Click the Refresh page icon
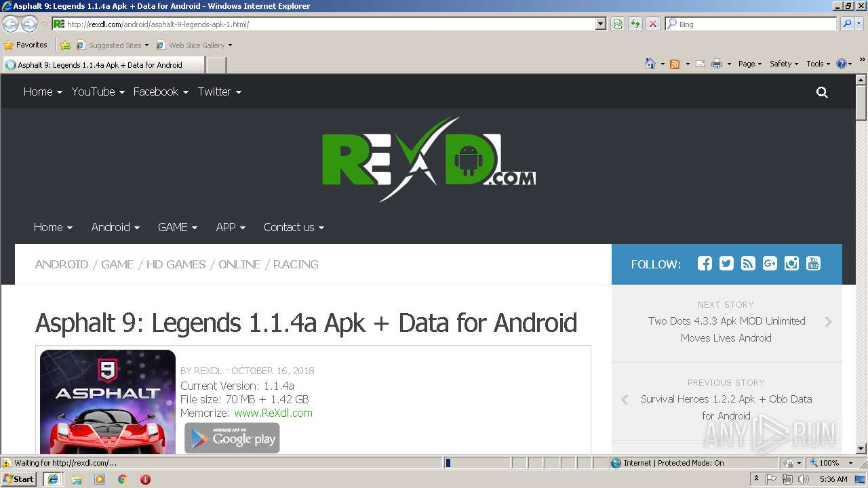 click(635, 24)
